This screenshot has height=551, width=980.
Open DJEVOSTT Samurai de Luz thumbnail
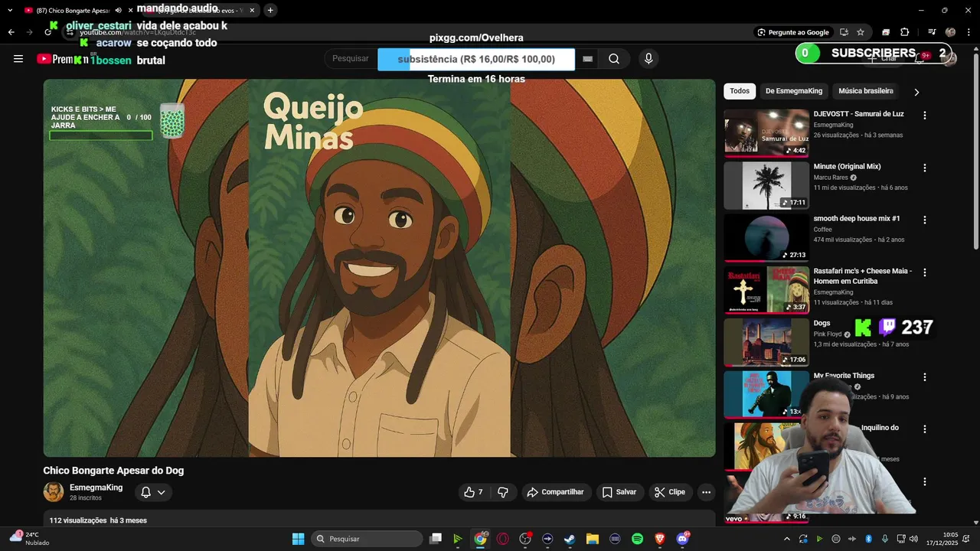point(766,133)
